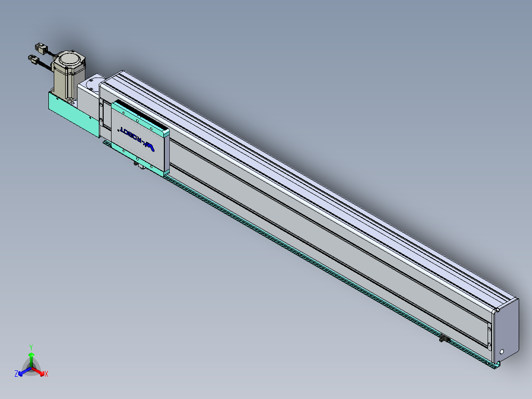Select the lower cable connector plug

(34, 60)
